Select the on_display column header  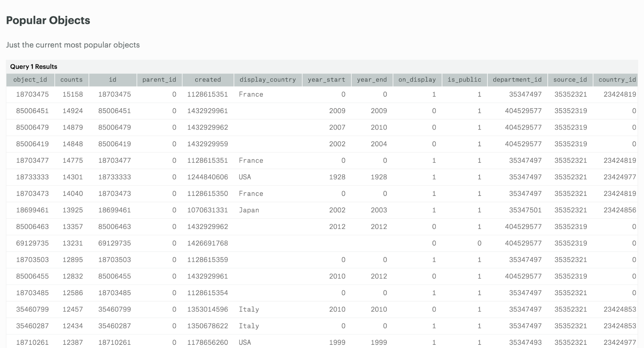point(417,80)
